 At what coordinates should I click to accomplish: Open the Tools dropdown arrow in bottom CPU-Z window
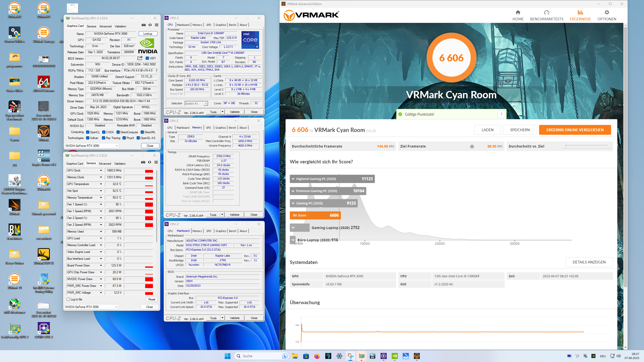222,318
